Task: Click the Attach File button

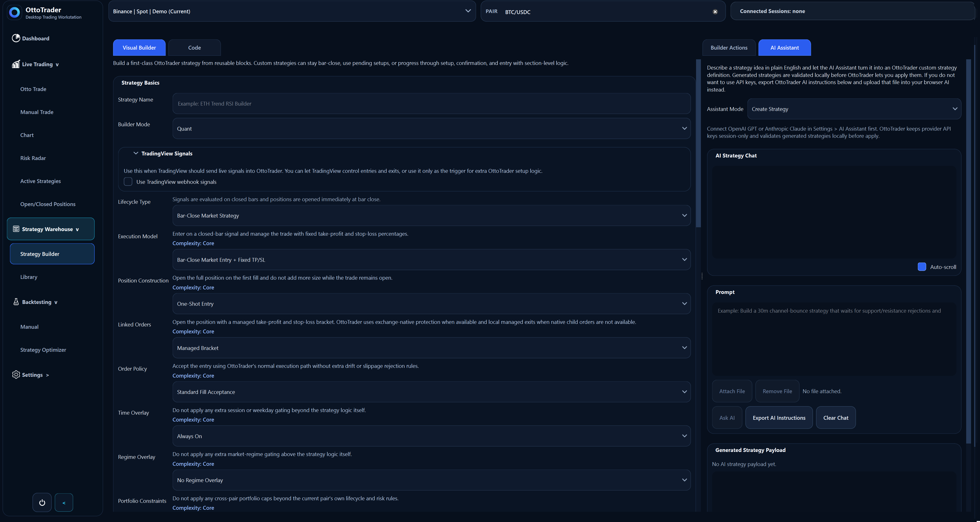Action: pyautogui.click(x=732, y=391)
